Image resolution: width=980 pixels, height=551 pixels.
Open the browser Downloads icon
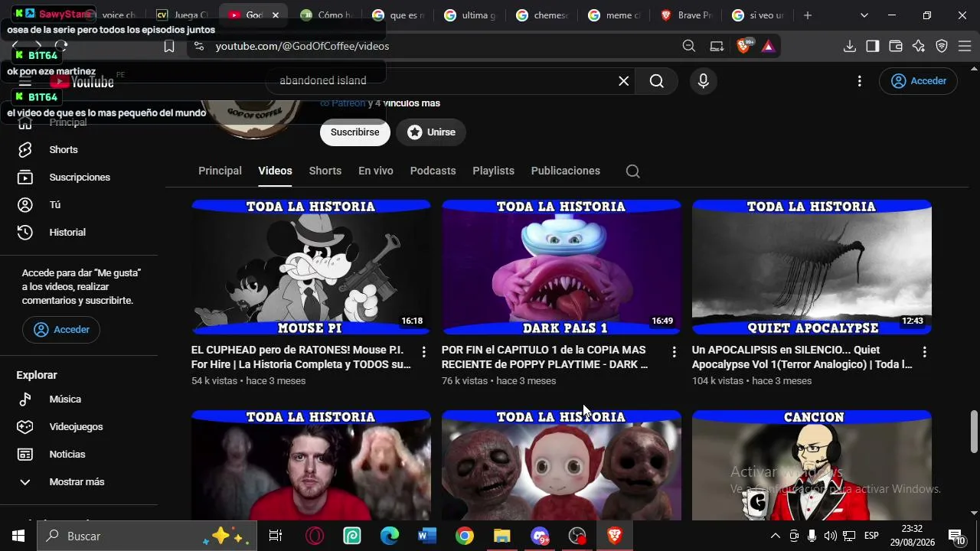(x=849, y=46)
